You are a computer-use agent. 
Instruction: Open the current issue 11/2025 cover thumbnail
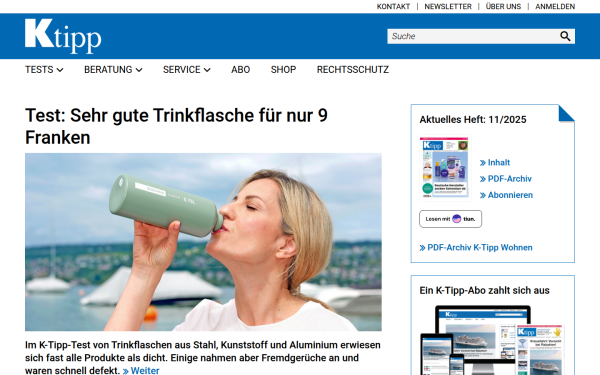(444, 168)
